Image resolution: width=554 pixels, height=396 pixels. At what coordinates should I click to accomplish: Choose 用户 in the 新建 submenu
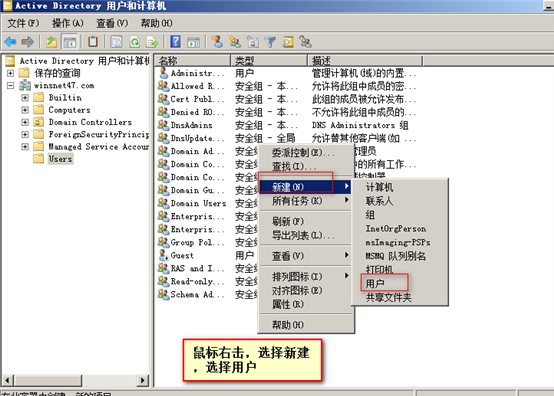pos(400,283)
